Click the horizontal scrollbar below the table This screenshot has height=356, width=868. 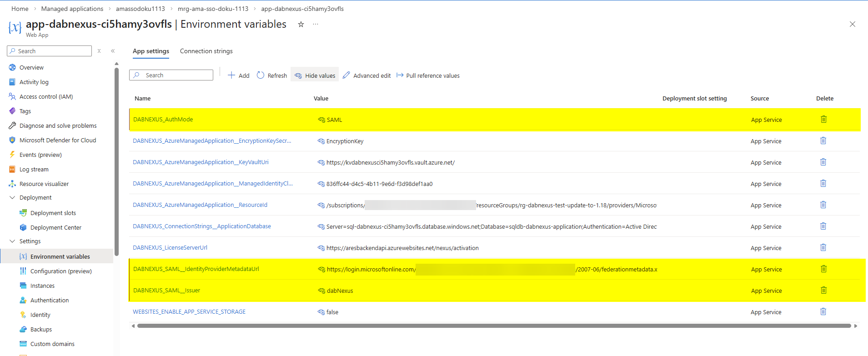(494, 326)
